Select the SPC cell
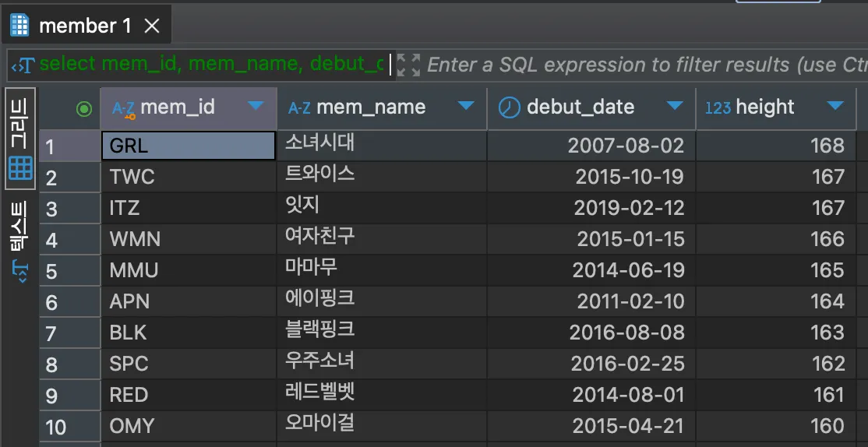This screenshot has height=447, width=868. 189,364
